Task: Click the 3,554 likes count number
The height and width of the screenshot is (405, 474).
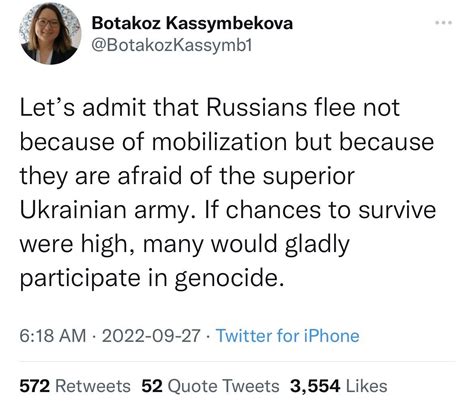Action: [x=315, y=386]
